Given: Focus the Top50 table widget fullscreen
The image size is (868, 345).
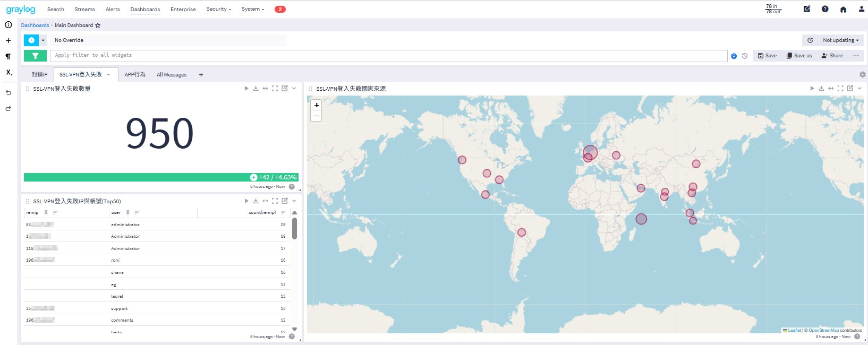Looking at the screenshot, I should click(x=275, y=201).
